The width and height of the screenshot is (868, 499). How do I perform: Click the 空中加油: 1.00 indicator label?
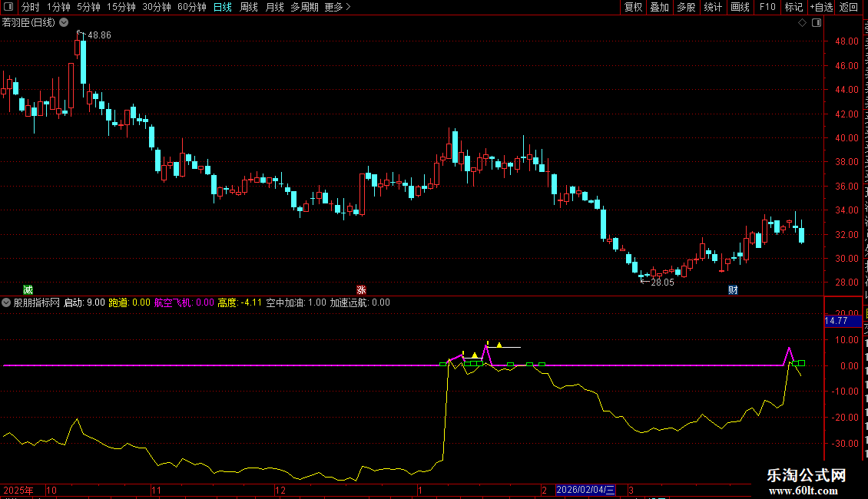(x=297, y=302)
